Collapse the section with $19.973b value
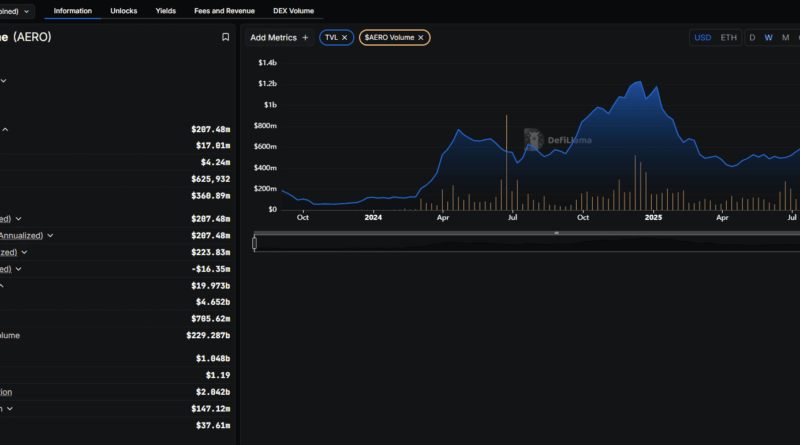The height and width of the screenshot is (445, 800). [2, 286]
